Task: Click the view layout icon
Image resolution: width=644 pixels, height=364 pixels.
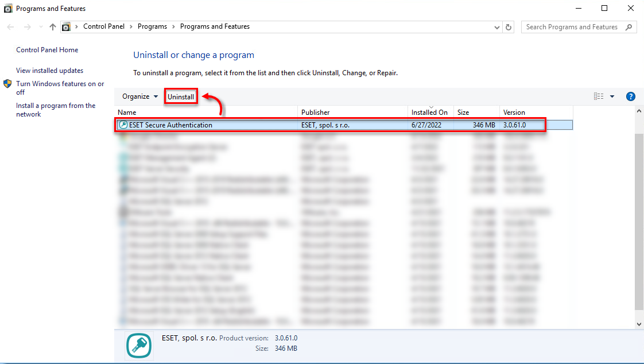Action: click(599, 96)
